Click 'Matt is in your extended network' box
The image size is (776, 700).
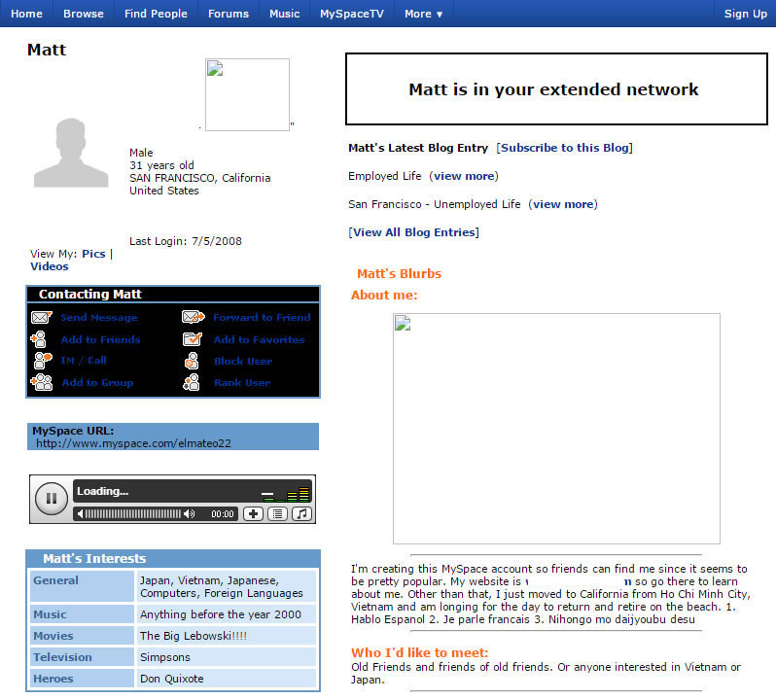[x=556, y=89]
